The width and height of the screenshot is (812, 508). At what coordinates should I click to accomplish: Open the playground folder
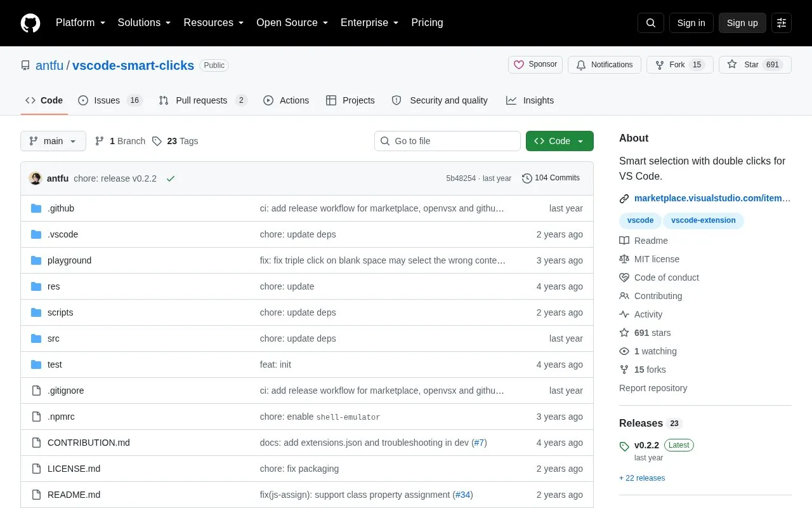[69, 260]
